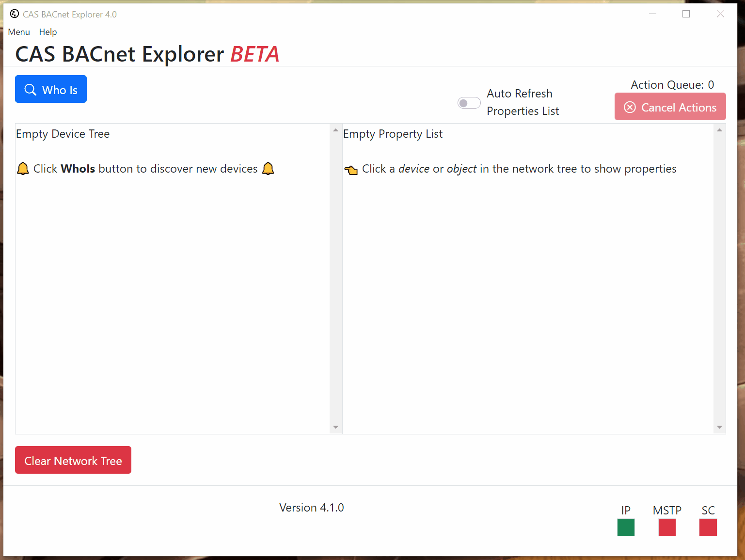The image size is (745, 560).
Task: Maximize the CAS BACnet Explorer window
Action: (686, 14)
